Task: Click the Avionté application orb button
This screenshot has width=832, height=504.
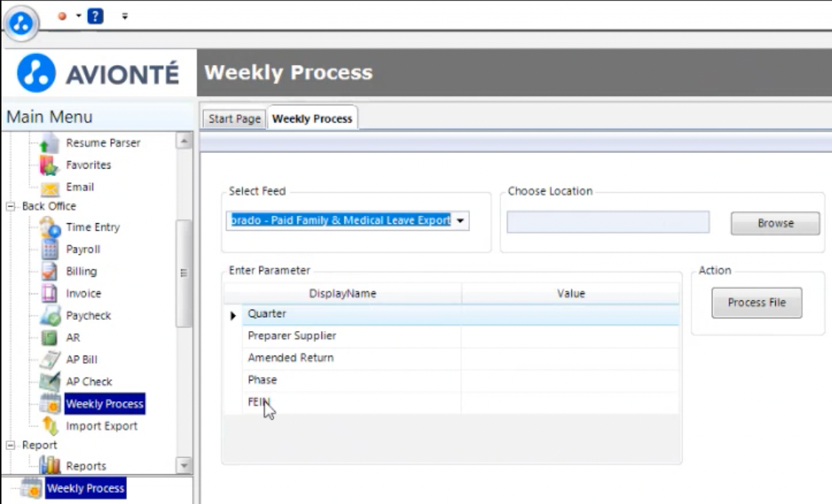Action: 21,24
